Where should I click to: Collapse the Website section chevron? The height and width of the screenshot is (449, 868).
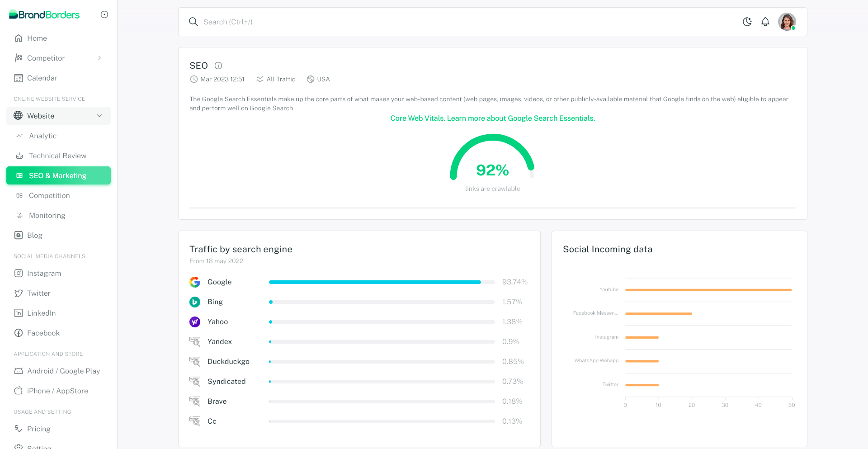click(99, 116)
